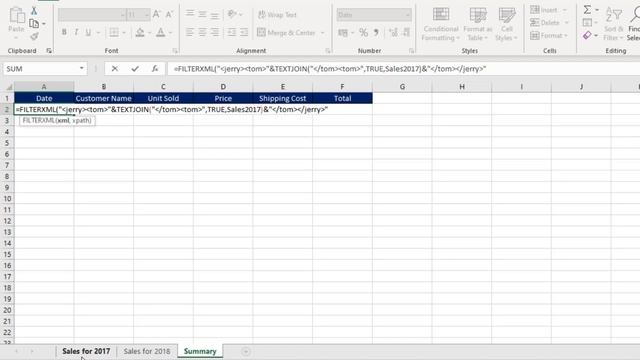
Task: Toggle Italic formatting
Action: pyautogui.click(x=76, y=32)
